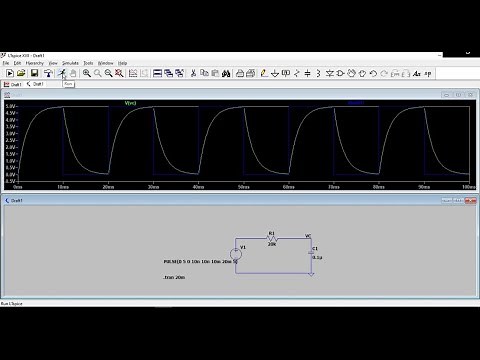Click the .tran directive text
Viewport: 480px width, 360px height.
[174, 277]
